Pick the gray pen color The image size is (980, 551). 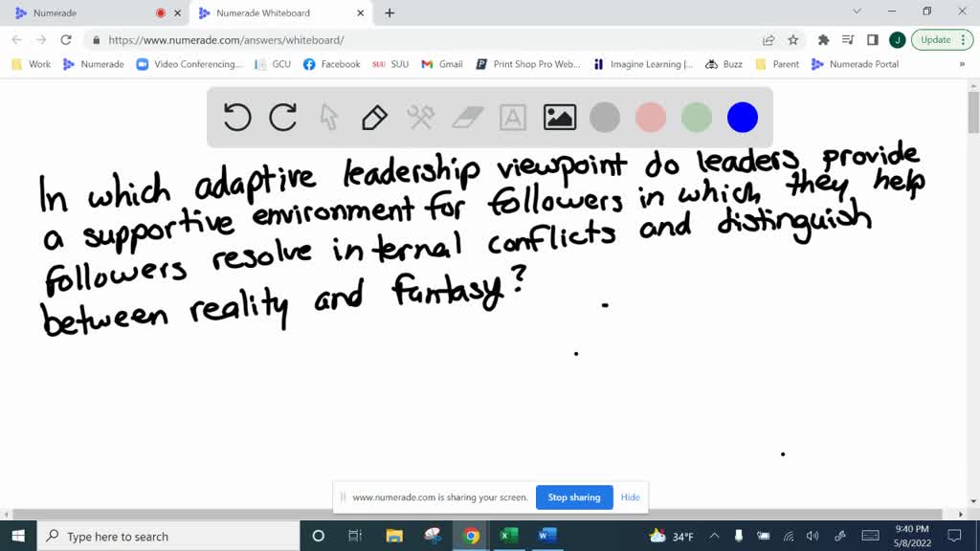click(x=605, y=118)
